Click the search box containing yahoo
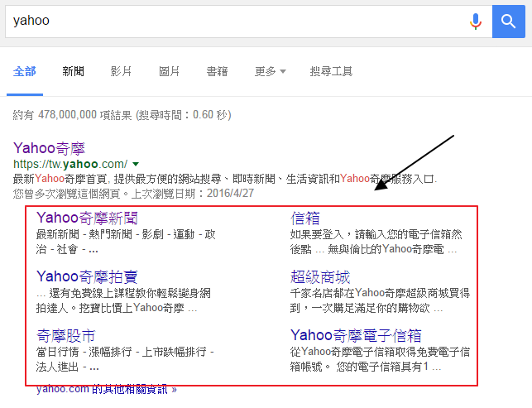The height and width of the screenshot is (408, 532). click(248, 22)
